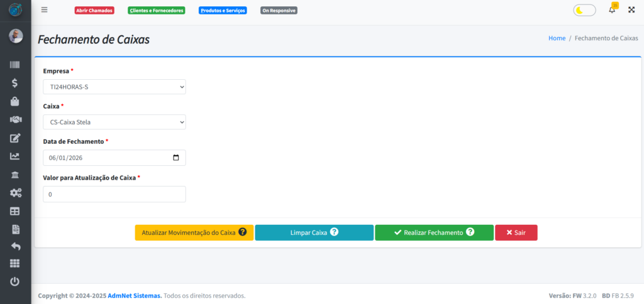644x304 pixels.
Task: Click the fullscreen expand icon
Action: [631, 10]
